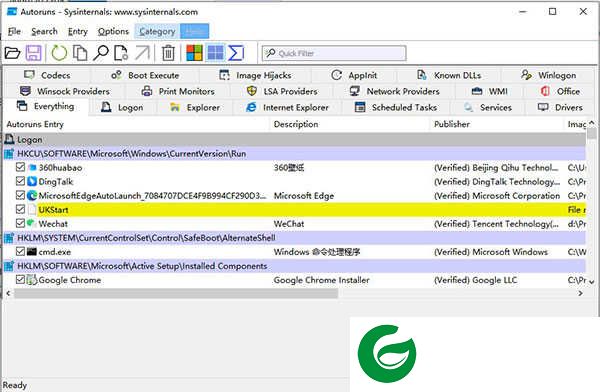This screenshot has height=392, width=600.
Task: Click the registry icon for SafeBoot AlternateShell key
Action: (x=9, y=238)
